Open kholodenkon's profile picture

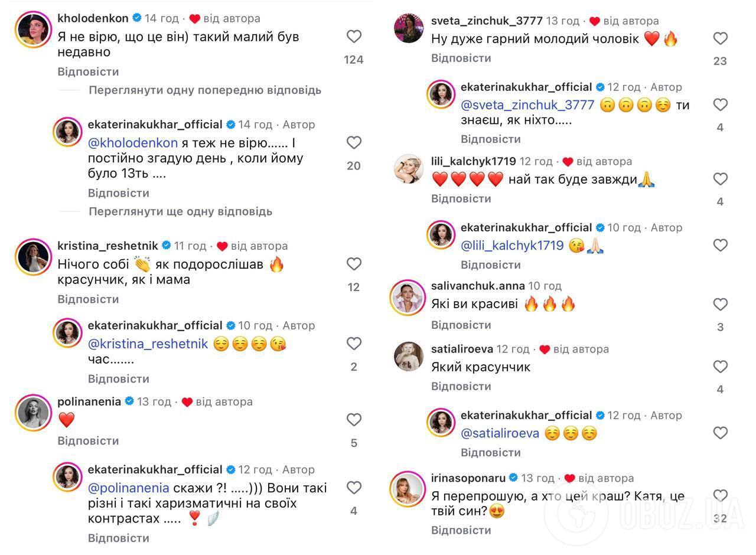point(33,30)
